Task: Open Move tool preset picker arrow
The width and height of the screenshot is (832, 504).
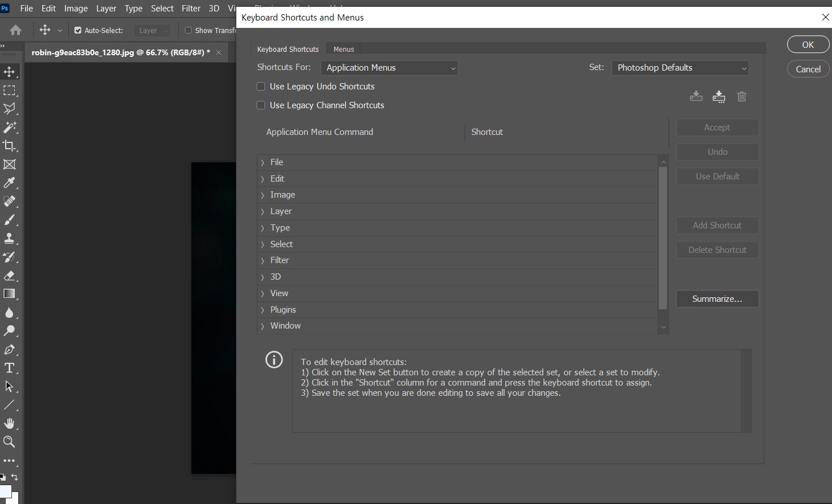Action: pyautogui.click(x=60, y=31)
